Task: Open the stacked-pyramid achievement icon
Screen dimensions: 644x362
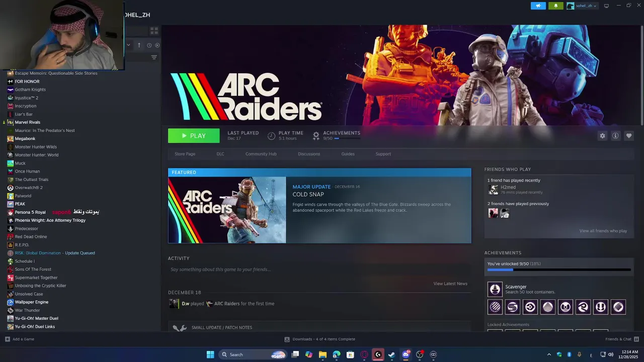Action: [548, 307]
